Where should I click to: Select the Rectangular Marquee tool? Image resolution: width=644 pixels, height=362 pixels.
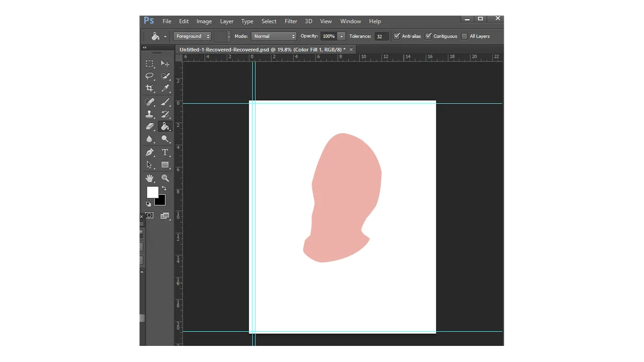coord(149,63)
